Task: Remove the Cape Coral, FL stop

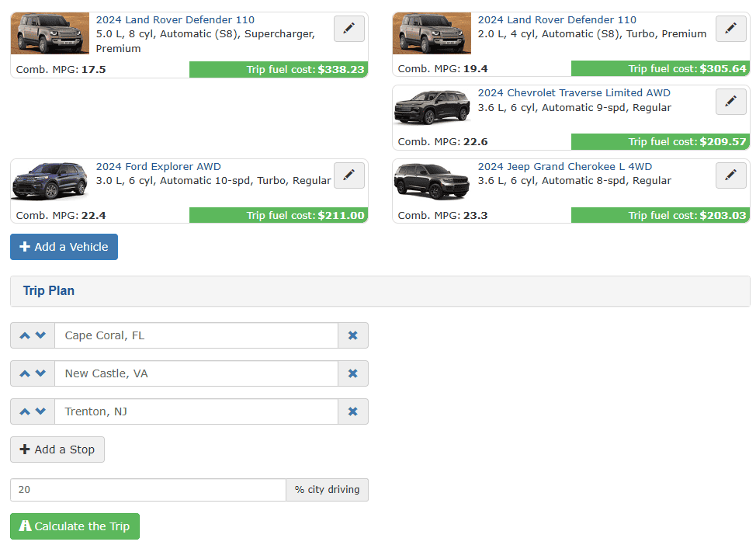Action: [x=353, y=335]
